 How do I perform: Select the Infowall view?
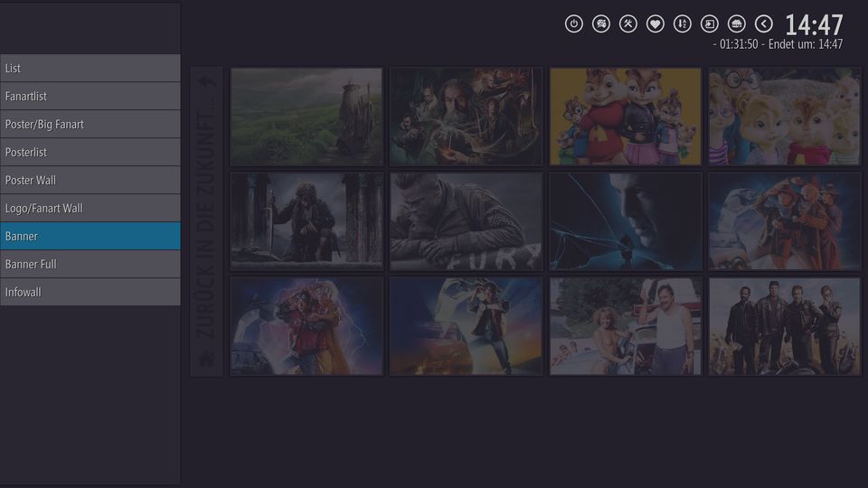[90, 292]
